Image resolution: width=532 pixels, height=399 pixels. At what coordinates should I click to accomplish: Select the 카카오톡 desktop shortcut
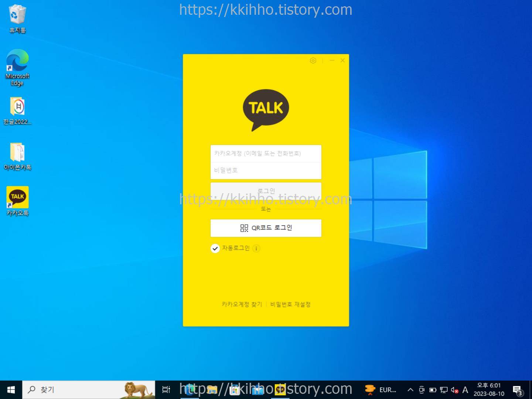click(x=17, y=201)
